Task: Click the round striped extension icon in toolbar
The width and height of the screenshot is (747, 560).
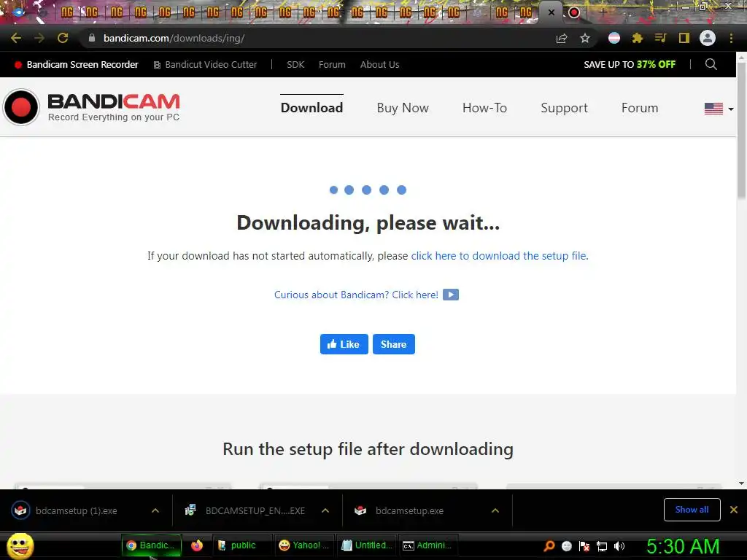Action: 614,38
